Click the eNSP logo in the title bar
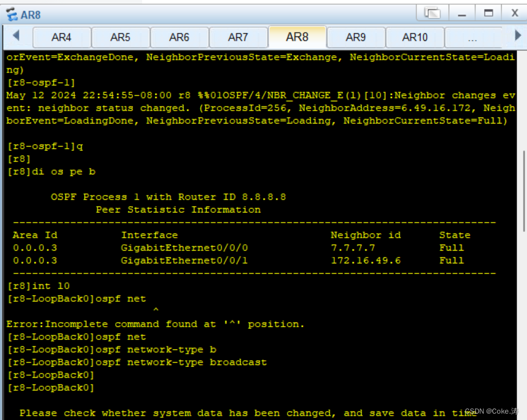 coord(11,14)
